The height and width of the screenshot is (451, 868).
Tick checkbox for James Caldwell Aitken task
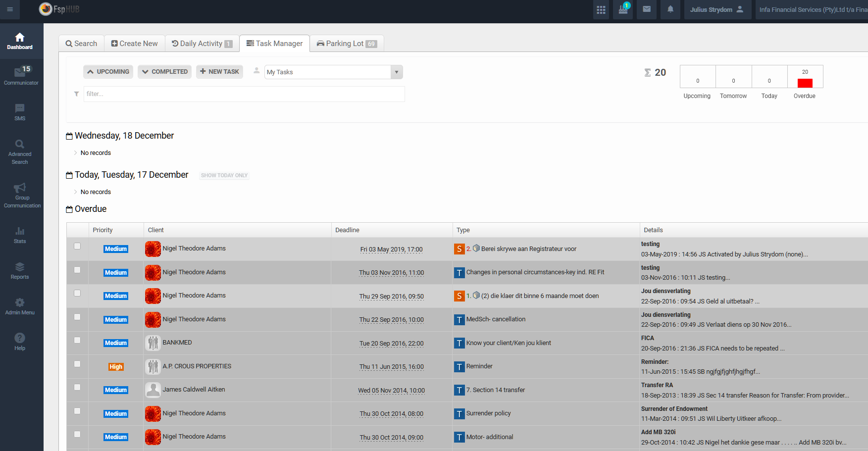point(77,387)
